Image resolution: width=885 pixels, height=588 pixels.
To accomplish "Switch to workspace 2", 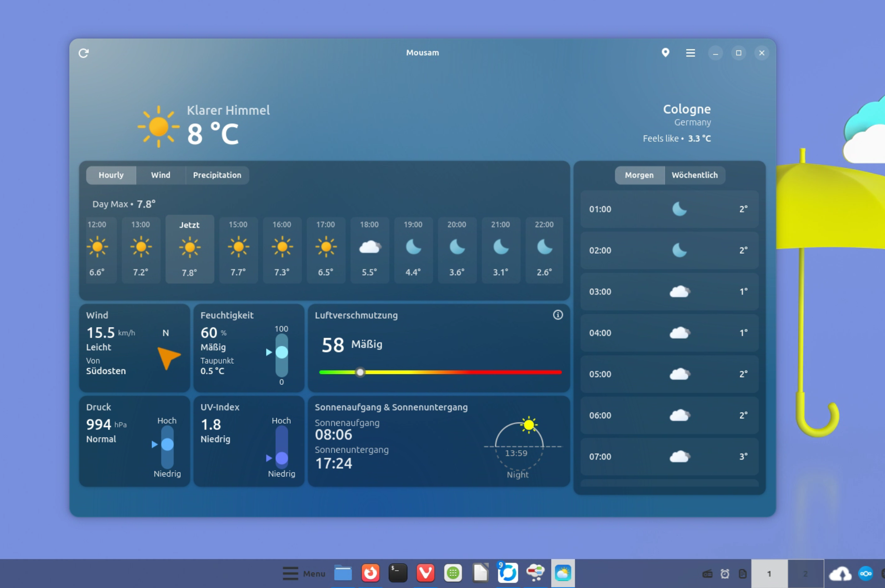I will (x=805, y=574).
